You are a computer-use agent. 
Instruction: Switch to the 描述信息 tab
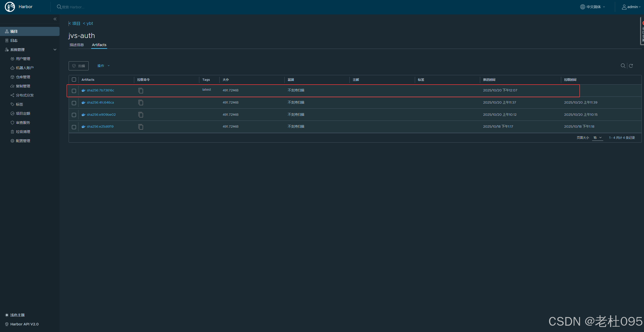(x=77, y=45)
